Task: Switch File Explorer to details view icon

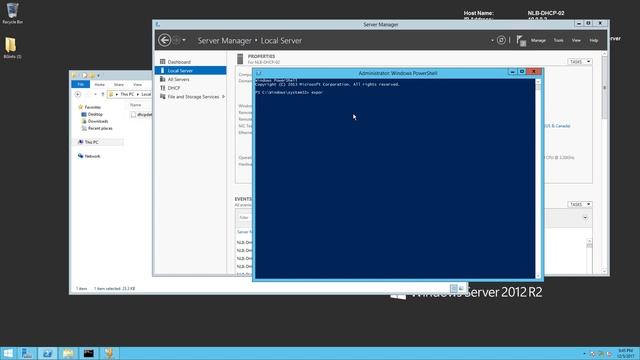Action: pos(453,288)
